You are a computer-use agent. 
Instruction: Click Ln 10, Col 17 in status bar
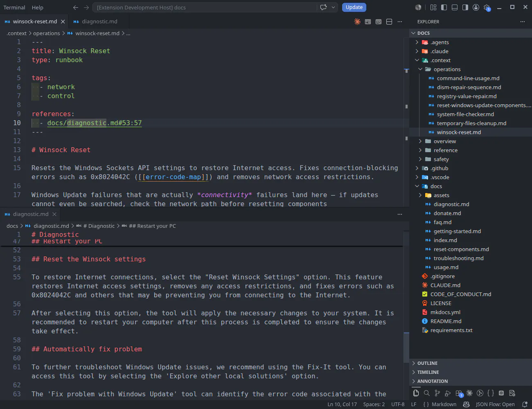point(342,405)
